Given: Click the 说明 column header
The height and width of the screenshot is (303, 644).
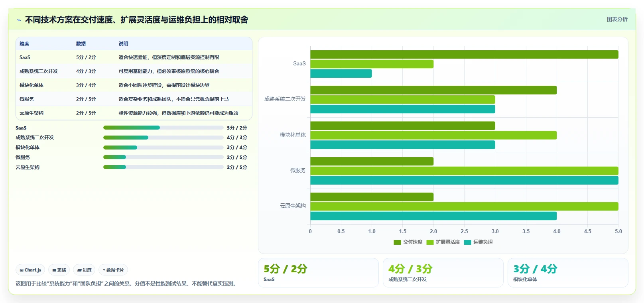Looking at the screenshot, I should click(123, 44).
